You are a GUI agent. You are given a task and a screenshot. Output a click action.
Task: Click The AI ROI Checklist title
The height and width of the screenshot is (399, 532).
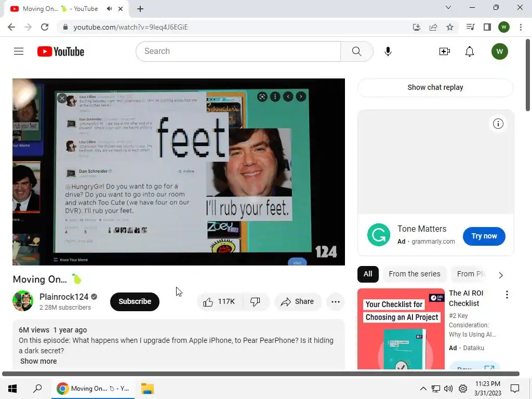[466, 298]
